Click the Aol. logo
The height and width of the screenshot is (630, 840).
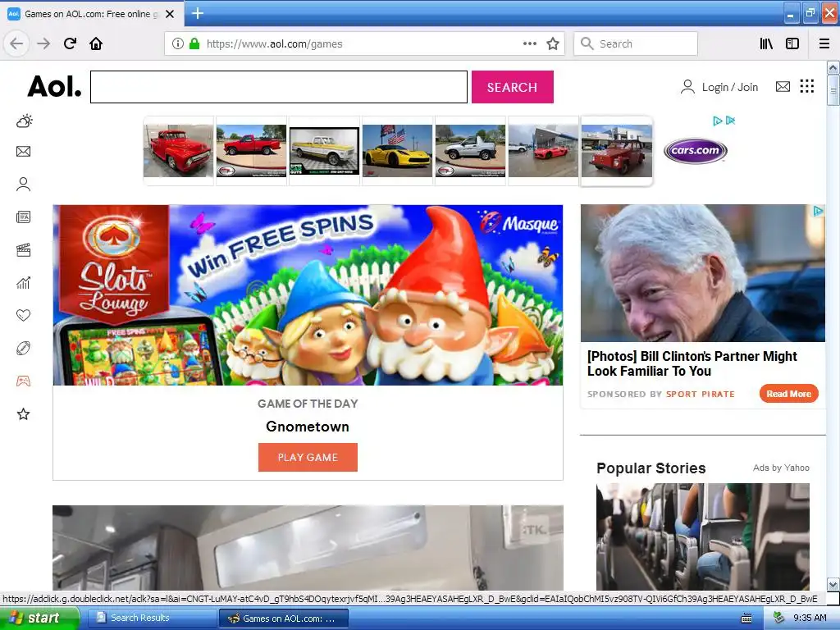pyautogui.click(x=54, y=86)
